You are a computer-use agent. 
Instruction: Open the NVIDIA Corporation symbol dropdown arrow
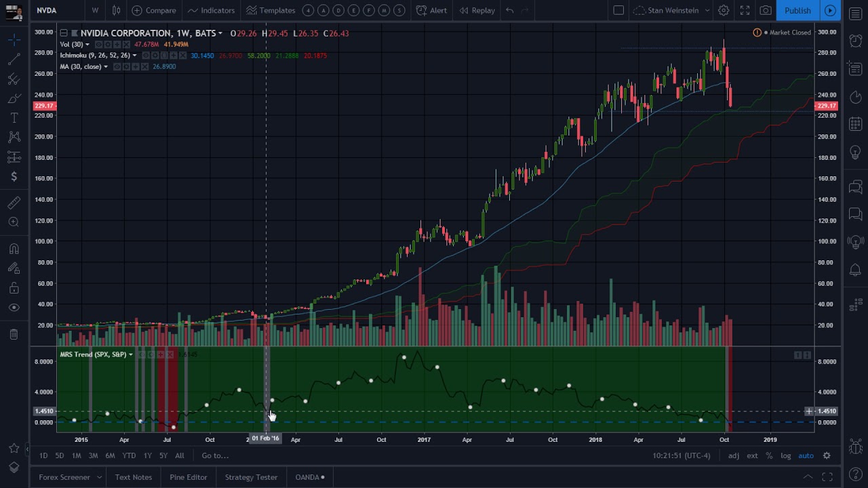tap(220, 33)
